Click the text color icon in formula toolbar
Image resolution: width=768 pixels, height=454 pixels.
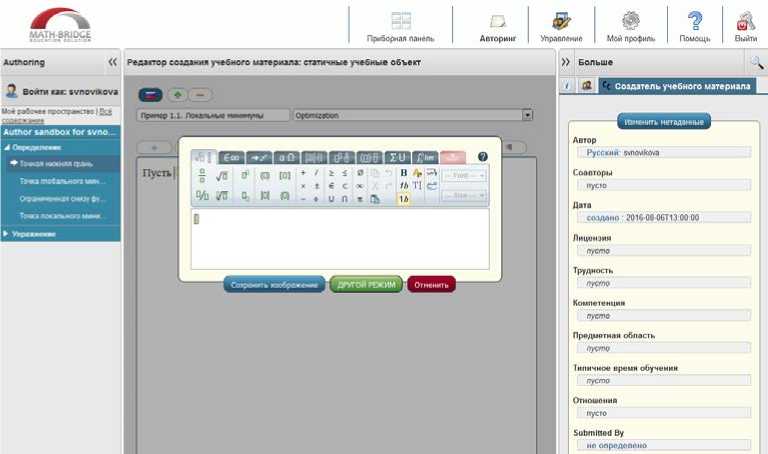coord(417,173)
